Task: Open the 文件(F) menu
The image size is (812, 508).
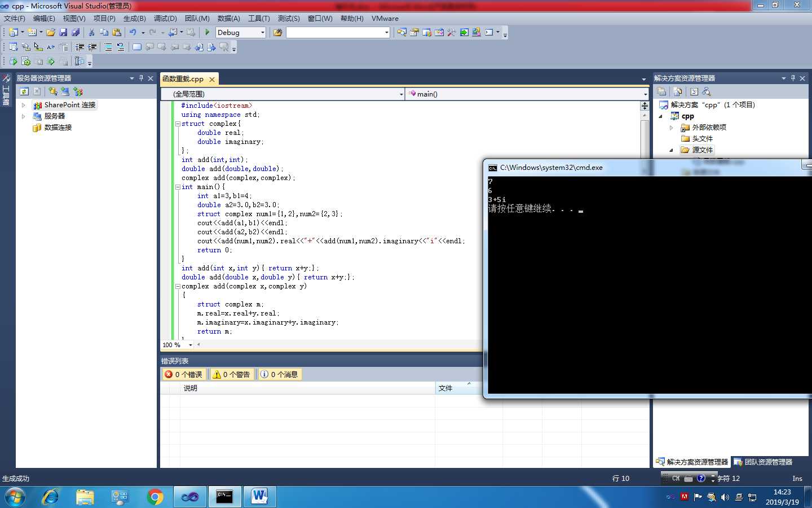Action: click(15, 18)
